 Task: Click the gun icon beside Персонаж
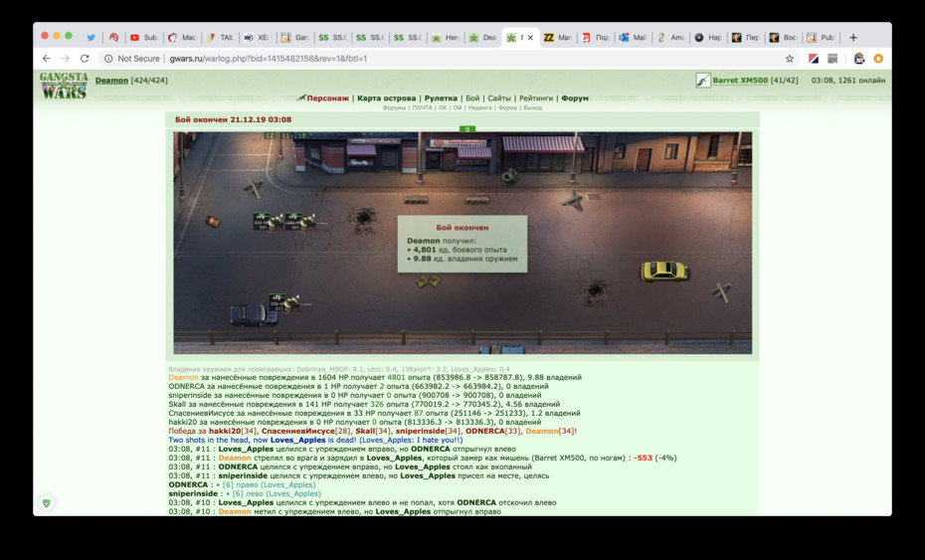pos(300,97)
